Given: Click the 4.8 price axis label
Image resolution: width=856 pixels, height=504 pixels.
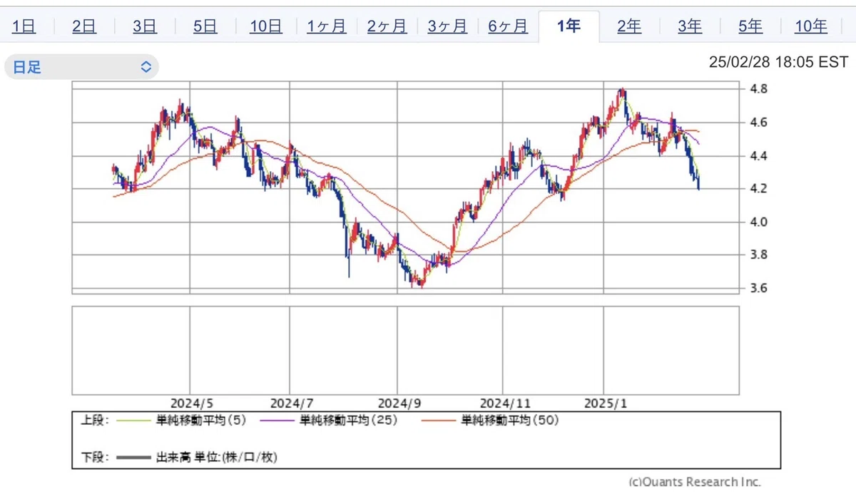Looking at the screenshot, I should pos(758,89).
